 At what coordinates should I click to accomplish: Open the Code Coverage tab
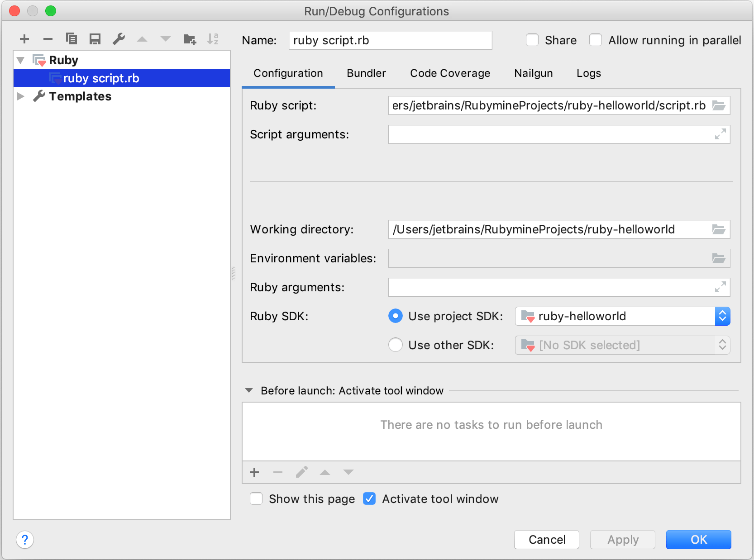(450, 73)
